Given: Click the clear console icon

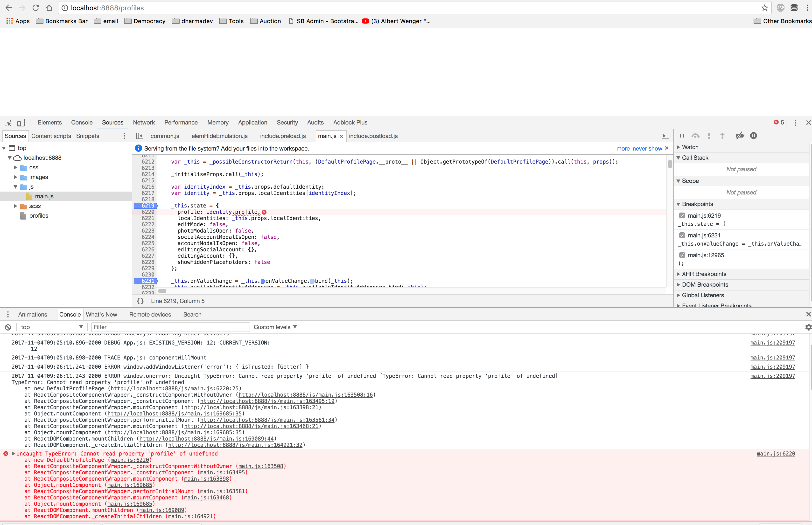Looking at the screenshot, I should click(8, 327).
